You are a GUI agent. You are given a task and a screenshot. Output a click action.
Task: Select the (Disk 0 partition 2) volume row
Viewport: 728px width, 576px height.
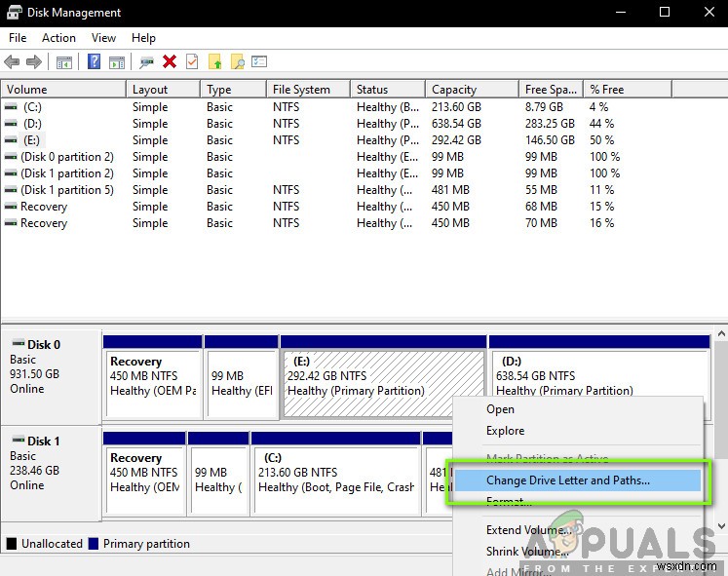[336, 157]
